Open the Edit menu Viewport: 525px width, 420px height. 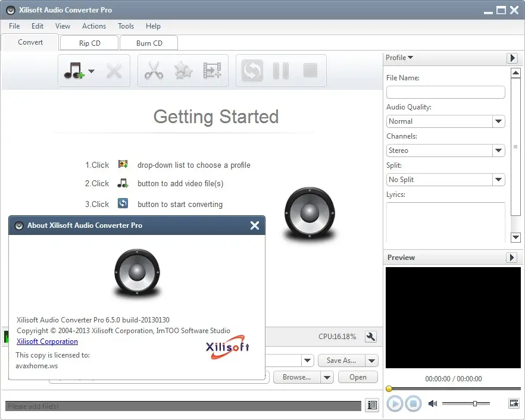coord(37,26)
